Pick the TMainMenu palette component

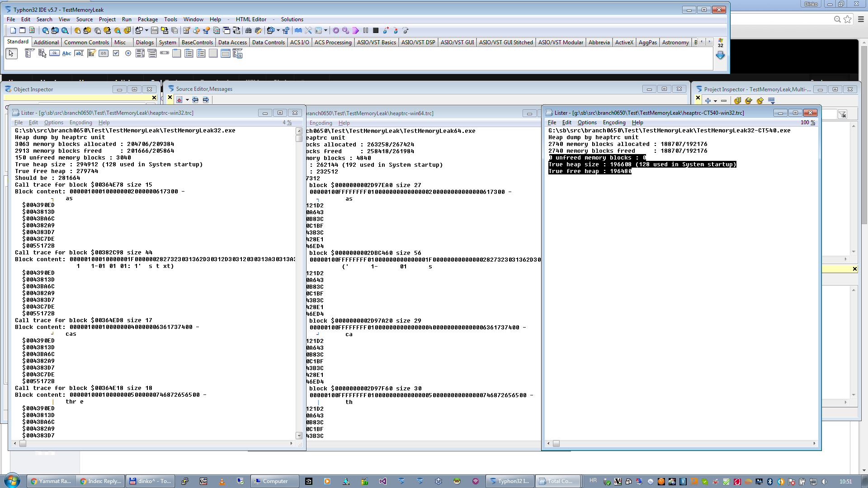coord(30,53)
